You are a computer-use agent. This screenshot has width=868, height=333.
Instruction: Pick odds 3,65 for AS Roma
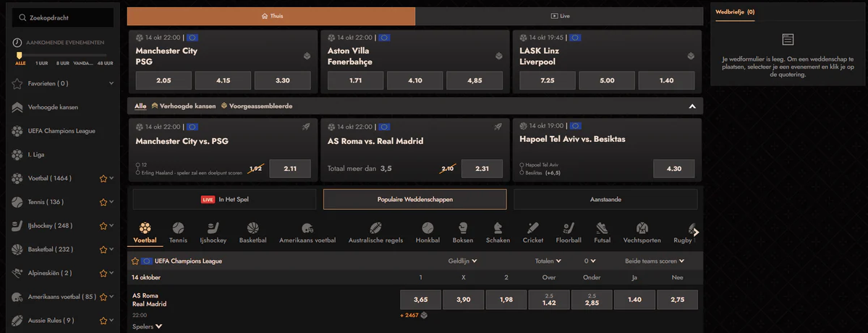[x=420, y=300]
